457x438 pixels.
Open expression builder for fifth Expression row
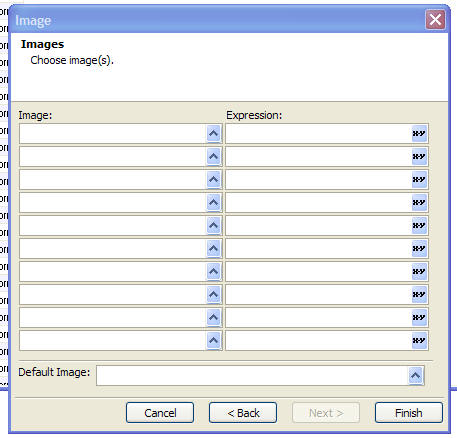(419, 226)
